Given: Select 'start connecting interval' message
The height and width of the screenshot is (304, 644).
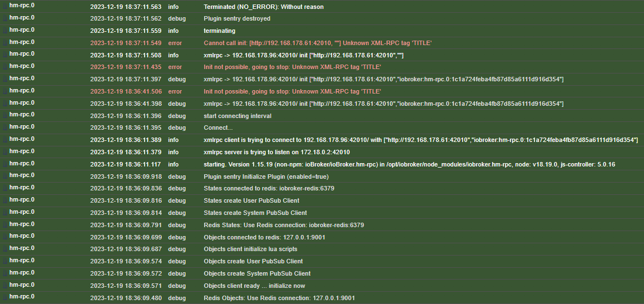Looking at the screenshot, I should (x=237, y=116).
